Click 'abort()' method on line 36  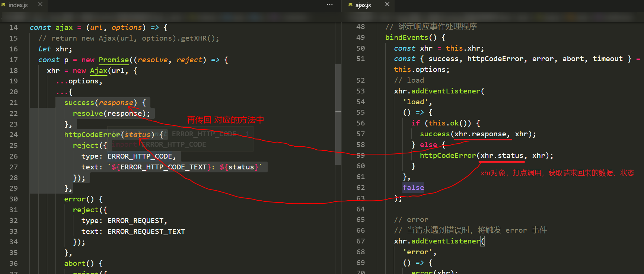79,264
